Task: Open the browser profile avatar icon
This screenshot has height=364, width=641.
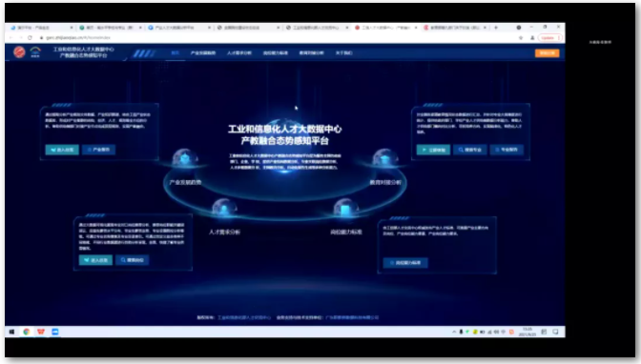Action: point(532,37)
